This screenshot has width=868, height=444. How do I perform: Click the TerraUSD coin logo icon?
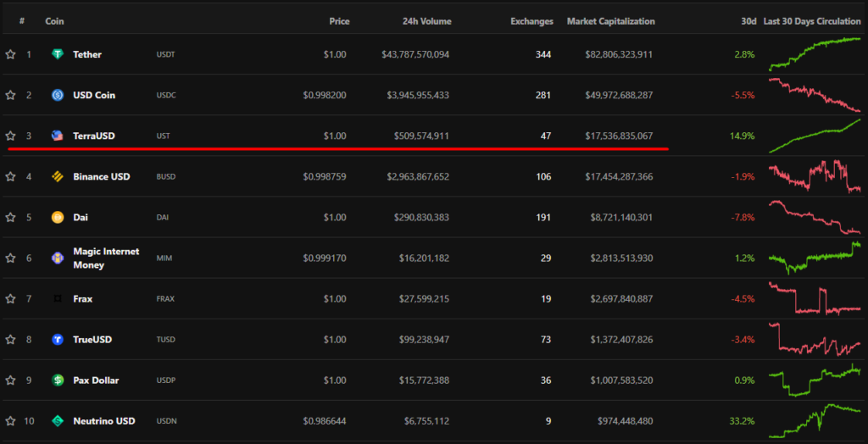click(x=58, y=136)
